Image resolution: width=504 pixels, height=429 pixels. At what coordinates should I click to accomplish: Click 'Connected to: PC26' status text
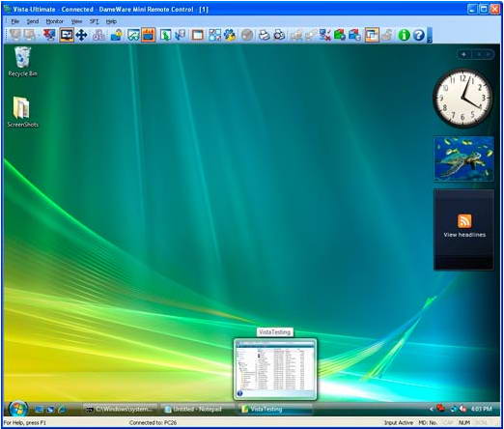tap(153, 422)
